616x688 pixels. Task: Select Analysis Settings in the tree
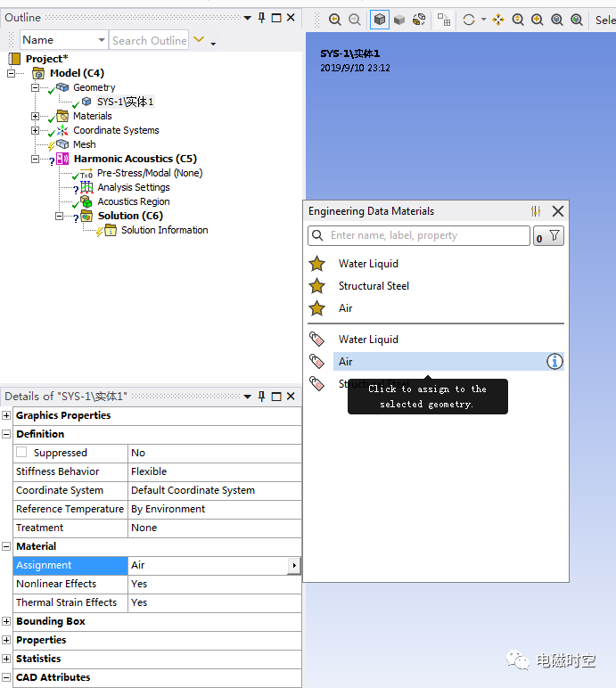point(134,187)
